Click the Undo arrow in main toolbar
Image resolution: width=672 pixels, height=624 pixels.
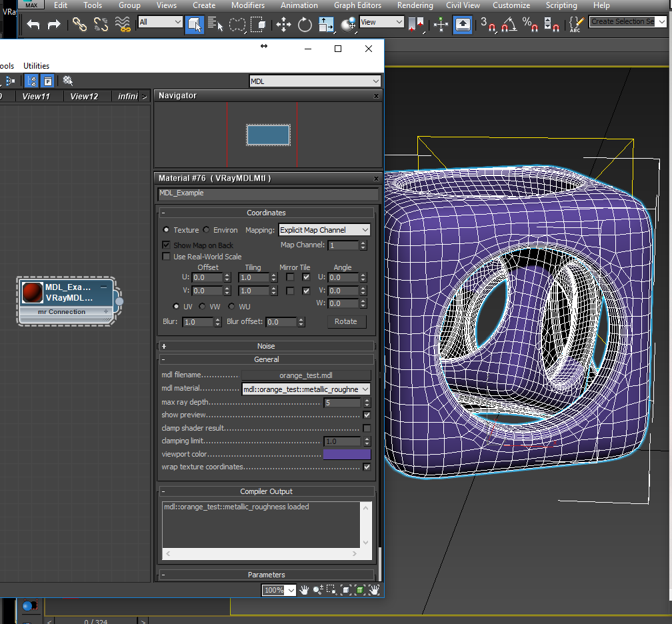coord(33,25)
